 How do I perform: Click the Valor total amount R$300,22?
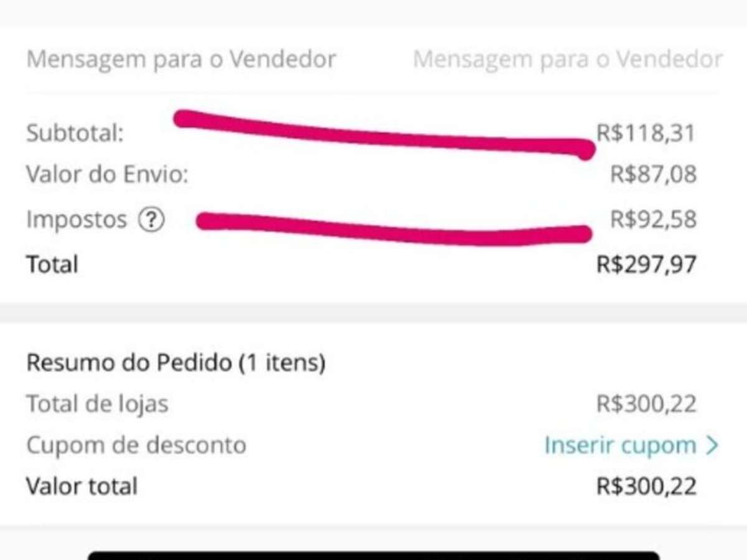pos(646,486)
